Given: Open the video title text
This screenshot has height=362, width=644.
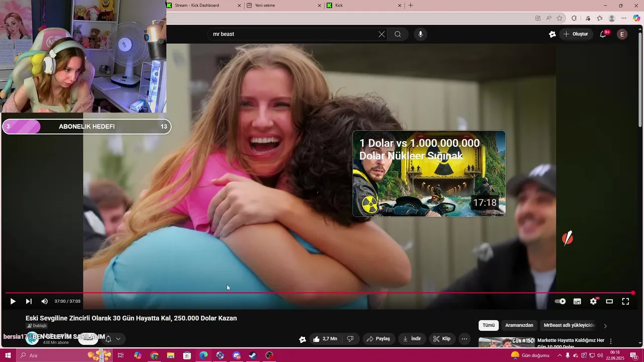Looking at the screenshot, I should pyautogui.click(x=131, y=318).
